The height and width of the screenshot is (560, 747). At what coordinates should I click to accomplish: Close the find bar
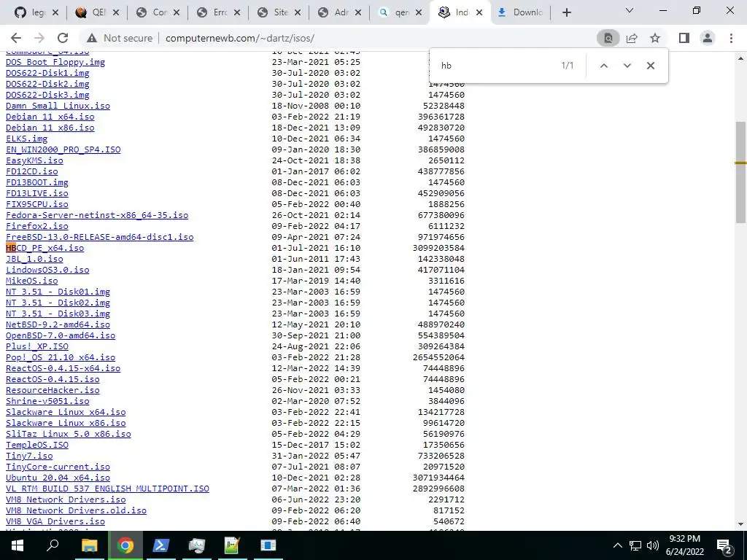pyautogui.click(x=650, y=66)
